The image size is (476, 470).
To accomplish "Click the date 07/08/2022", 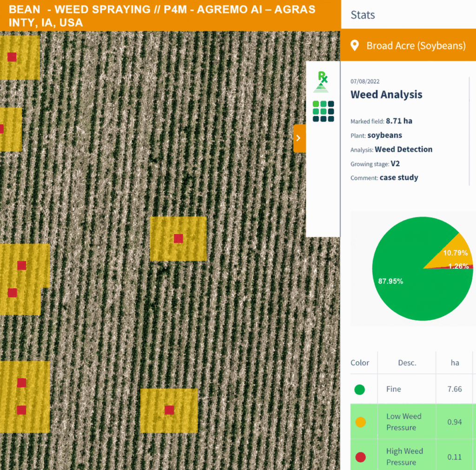I will 365,81.
